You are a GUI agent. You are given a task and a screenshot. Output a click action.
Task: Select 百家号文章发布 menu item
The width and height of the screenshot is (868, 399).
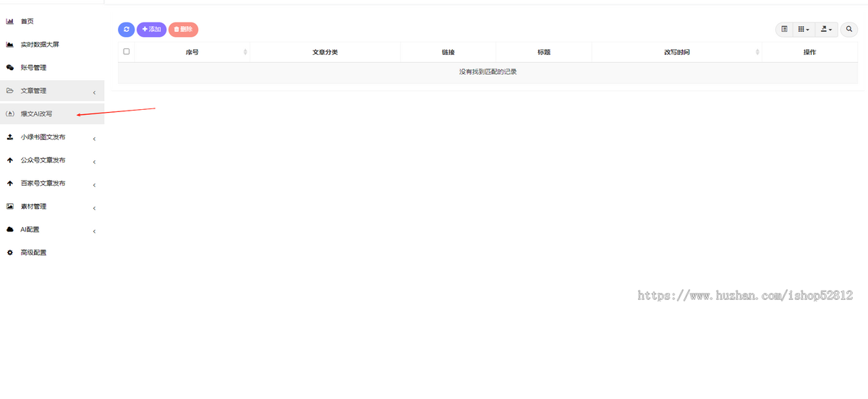click(x=52, y=184)
